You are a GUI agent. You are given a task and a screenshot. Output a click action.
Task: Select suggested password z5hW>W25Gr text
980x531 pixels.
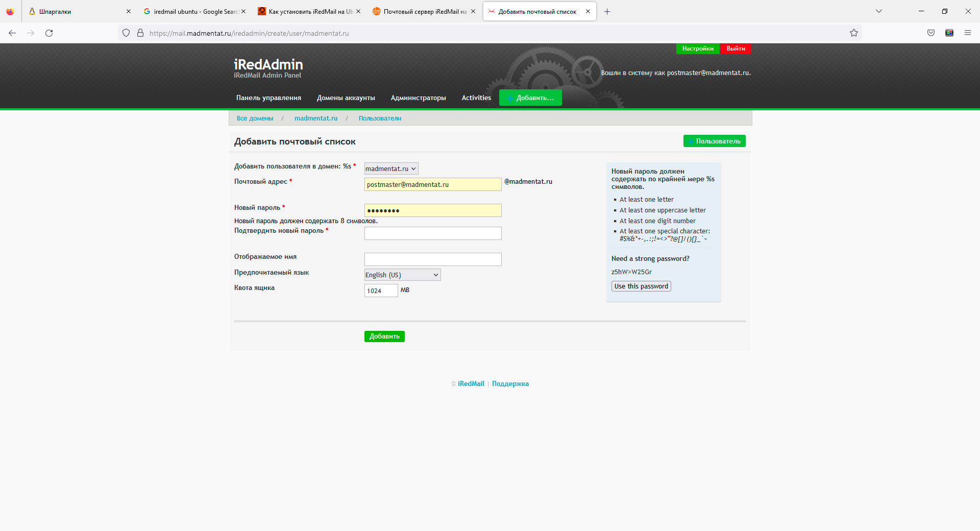[631, 272]
